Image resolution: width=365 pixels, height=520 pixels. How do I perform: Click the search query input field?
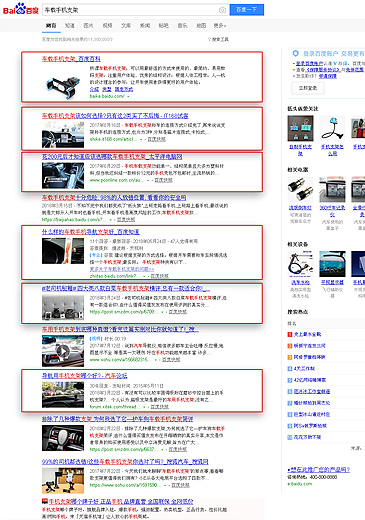(x=131, y=10)
